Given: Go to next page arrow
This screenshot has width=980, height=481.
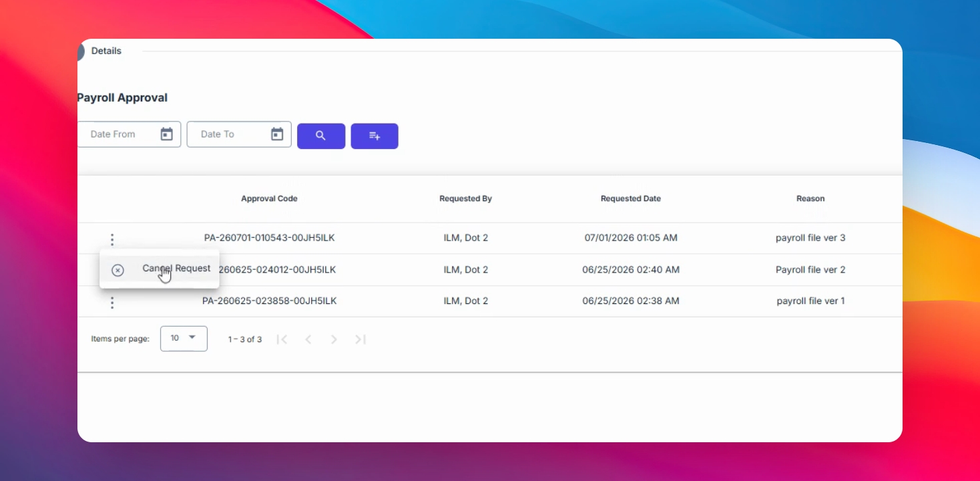Looking at the screenshot, I should coord(334,339).
